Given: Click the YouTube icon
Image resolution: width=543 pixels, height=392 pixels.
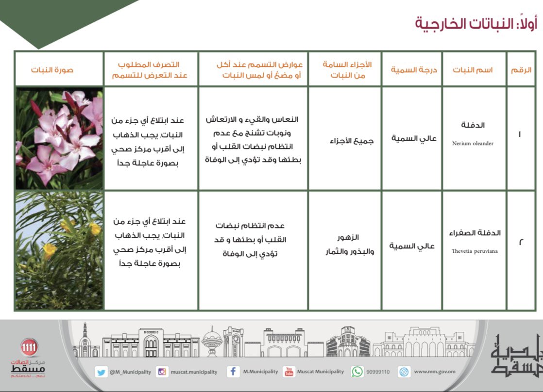Looking at the screenshot, I should tap(289, 372).
